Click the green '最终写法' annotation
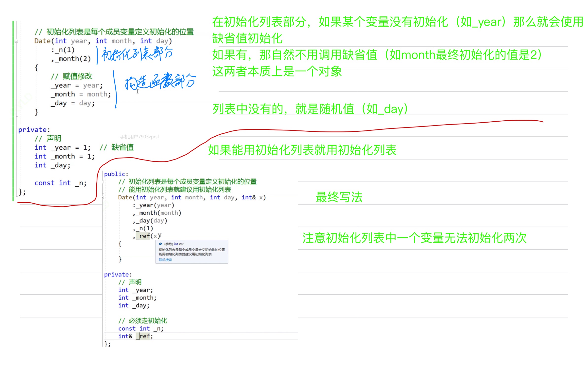Viewport: 588px width, 367px height. [339, 197]
